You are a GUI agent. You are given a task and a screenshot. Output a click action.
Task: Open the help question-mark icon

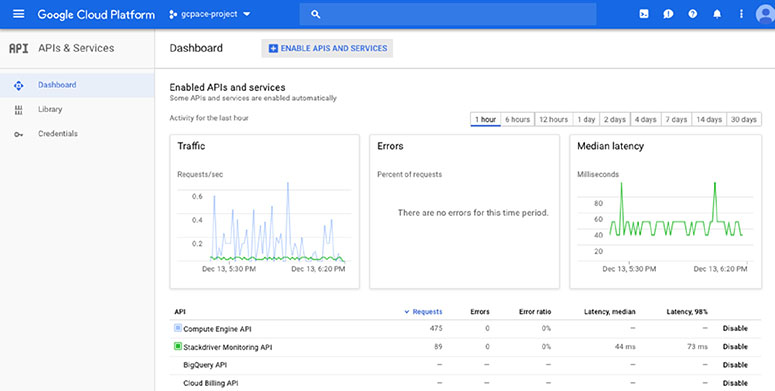click(692, 14)
